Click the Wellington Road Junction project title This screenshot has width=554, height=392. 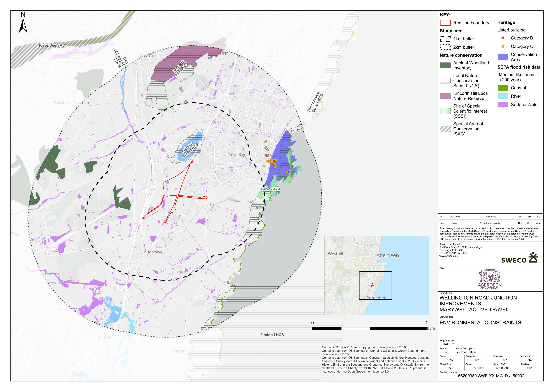tap(478, 304)
